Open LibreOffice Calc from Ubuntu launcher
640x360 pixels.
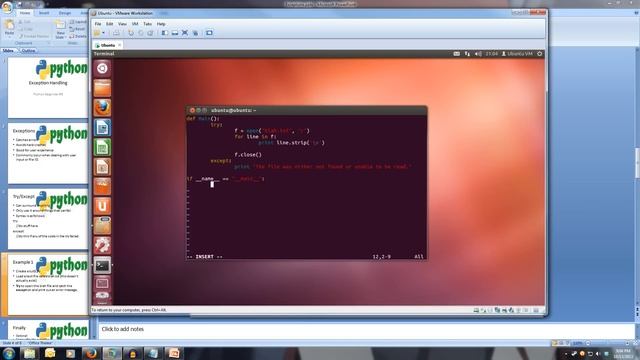point(102,147)
